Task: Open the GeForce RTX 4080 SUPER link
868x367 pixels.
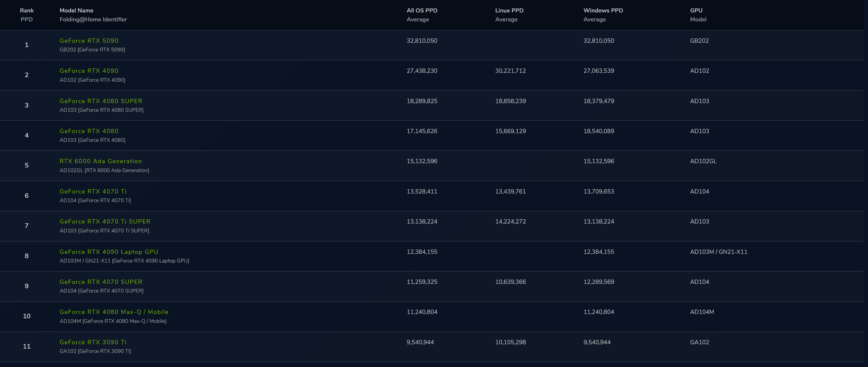Action: tap(101, 101)
